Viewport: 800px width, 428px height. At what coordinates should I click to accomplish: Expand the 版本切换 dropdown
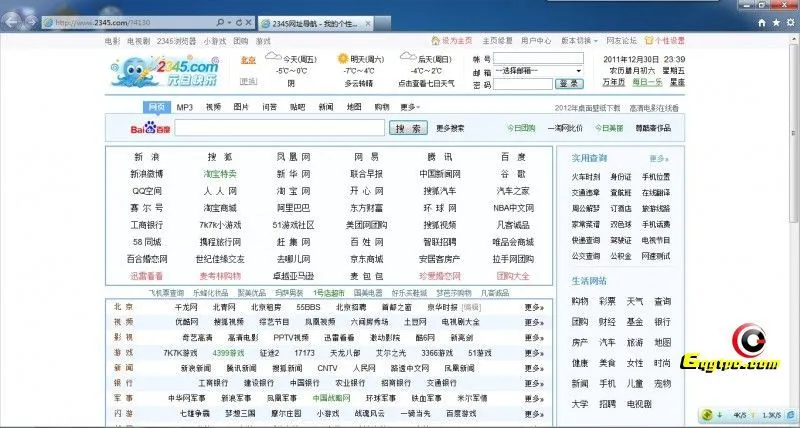tap(579, 41)
